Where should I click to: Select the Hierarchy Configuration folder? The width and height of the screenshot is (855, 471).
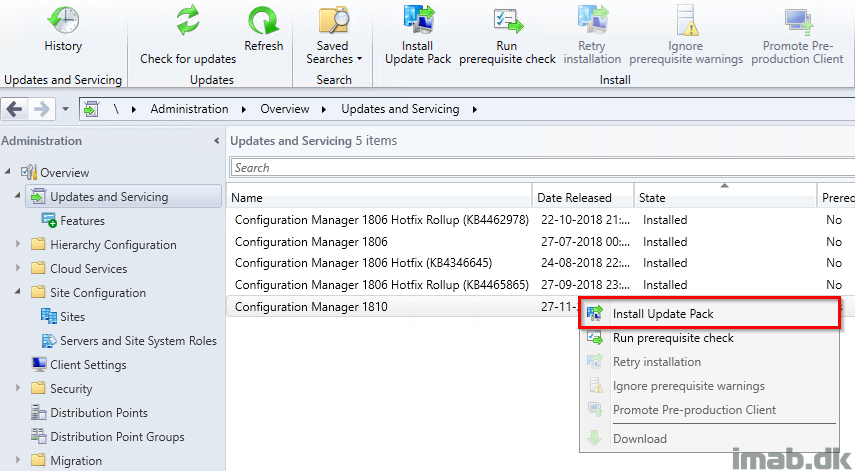point(113,245)
